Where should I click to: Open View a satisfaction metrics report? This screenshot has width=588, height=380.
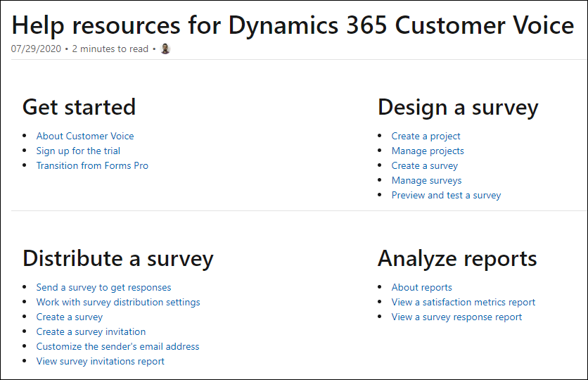[463, 303]
